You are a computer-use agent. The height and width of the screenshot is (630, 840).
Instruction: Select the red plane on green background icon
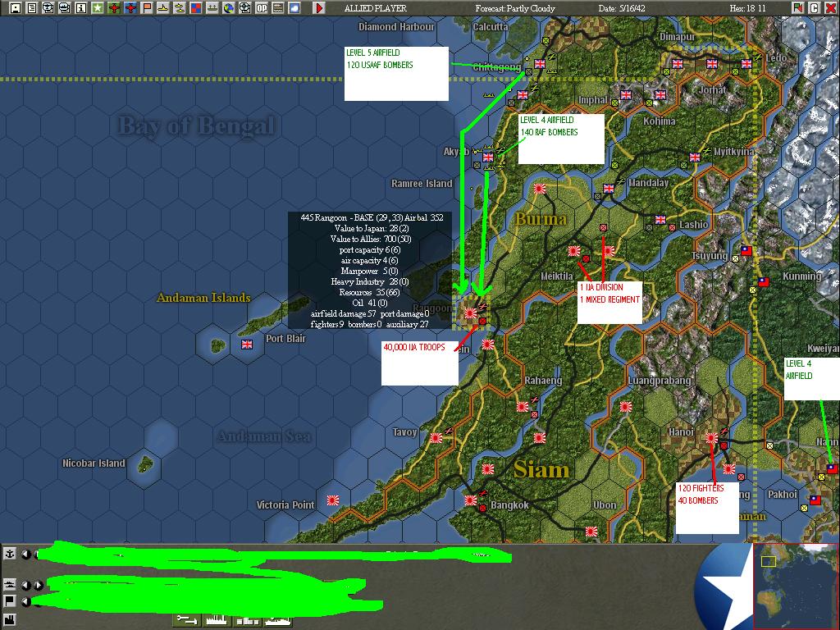(x=113, y=8)
